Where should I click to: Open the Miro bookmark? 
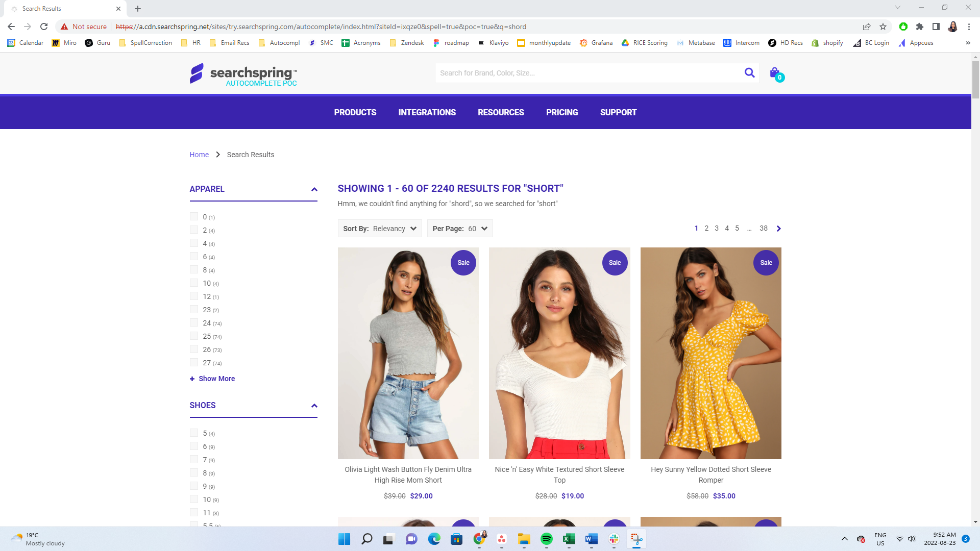[64, 43]
